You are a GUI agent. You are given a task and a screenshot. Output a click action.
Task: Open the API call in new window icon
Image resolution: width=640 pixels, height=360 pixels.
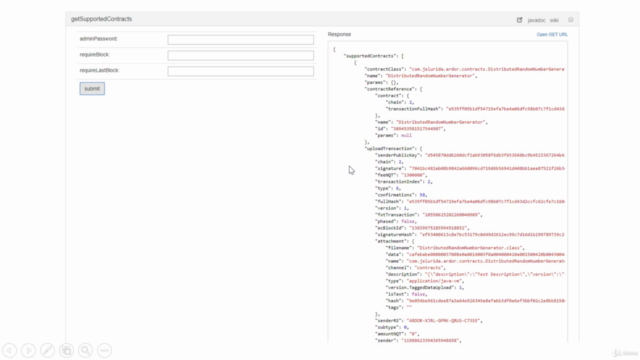tap(520, 20)
